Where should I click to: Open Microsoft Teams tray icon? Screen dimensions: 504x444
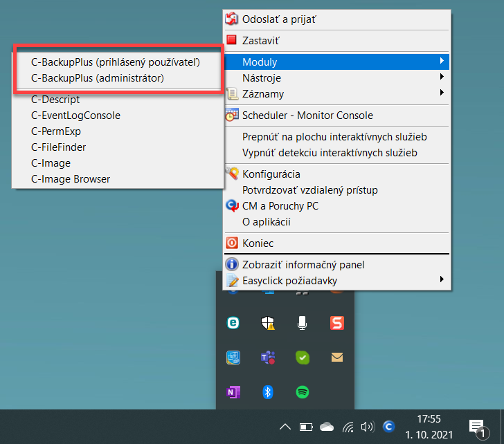click(268, 358)
